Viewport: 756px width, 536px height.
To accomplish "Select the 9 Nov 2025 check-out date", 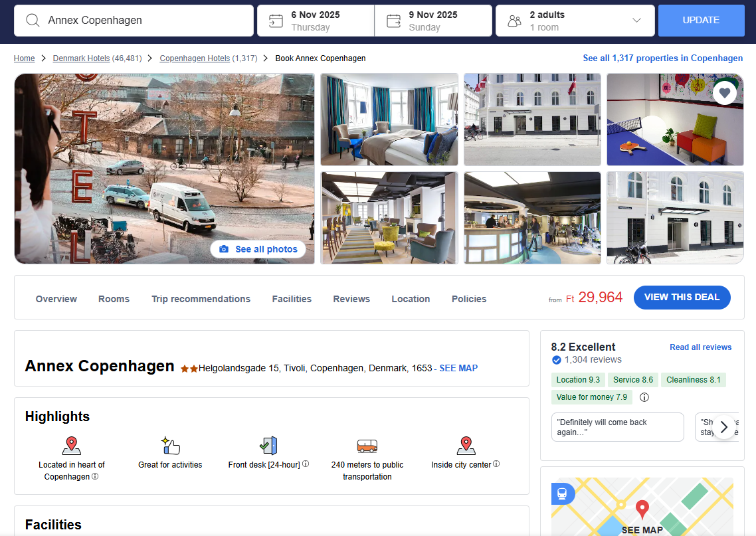I will pos(433,20).
